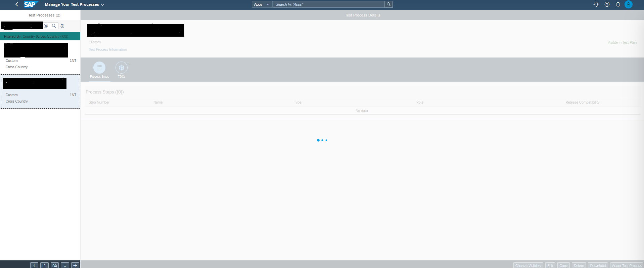Refresh the test process list
The height and width of the screenshot is (268, 644).
62,26
